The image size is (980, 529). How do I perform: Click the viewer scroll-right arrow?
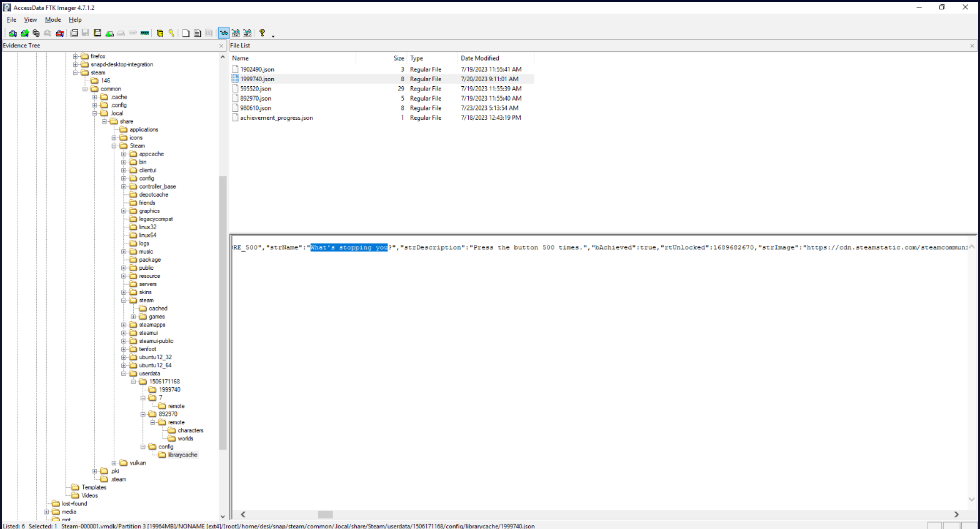click(956, 515)
